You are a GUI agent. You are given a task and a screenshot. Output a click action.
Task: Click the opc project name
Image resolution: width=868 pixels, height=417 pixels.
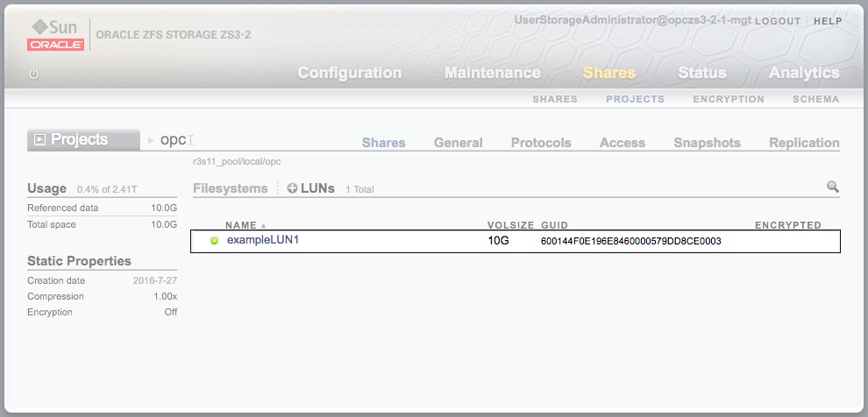pyautogui.click(x=173, y=140)
